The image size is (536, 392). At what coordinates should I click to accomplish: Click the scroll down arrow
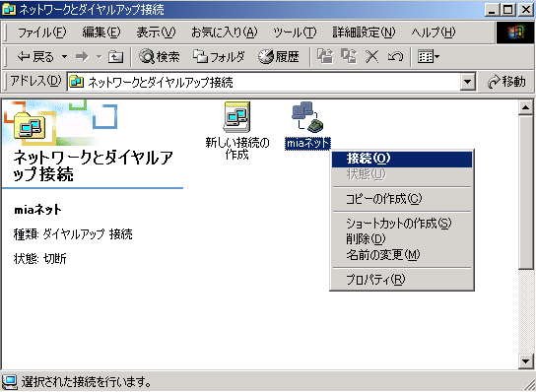525,360
